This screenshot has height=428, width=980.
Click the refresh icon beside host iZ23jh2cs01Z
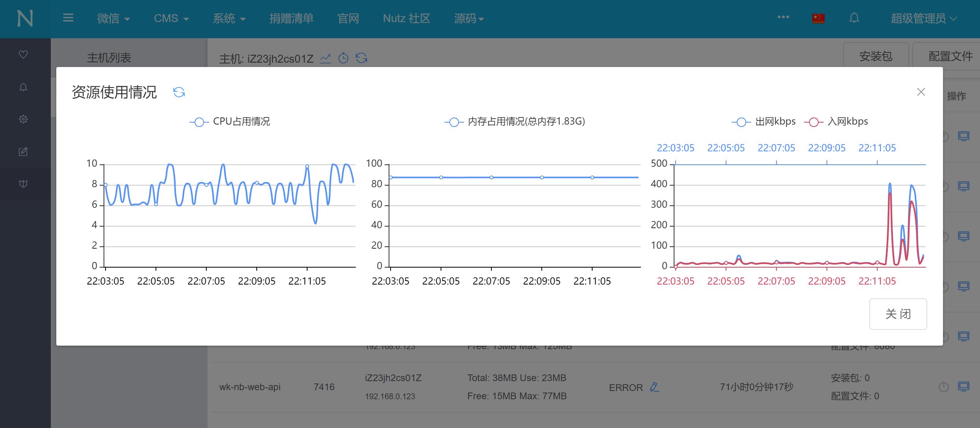point(361,58)
